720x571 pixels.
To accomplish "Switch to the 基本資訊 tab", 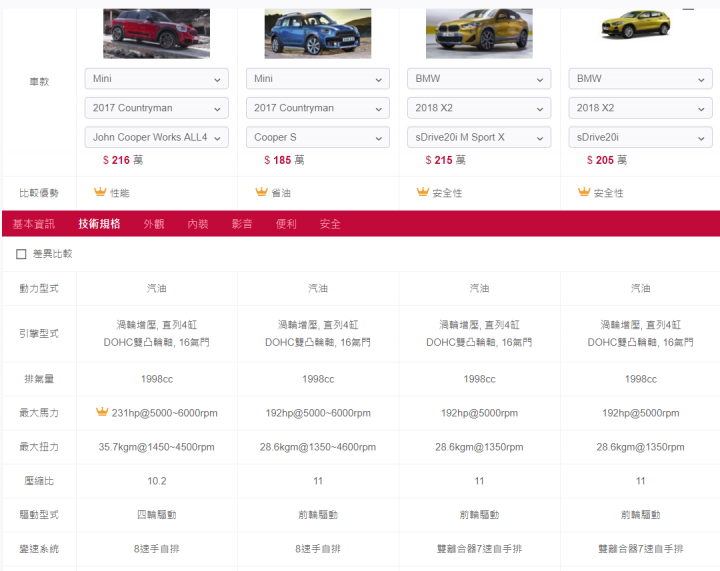I will pyautogui.click(x=34, y=224).
